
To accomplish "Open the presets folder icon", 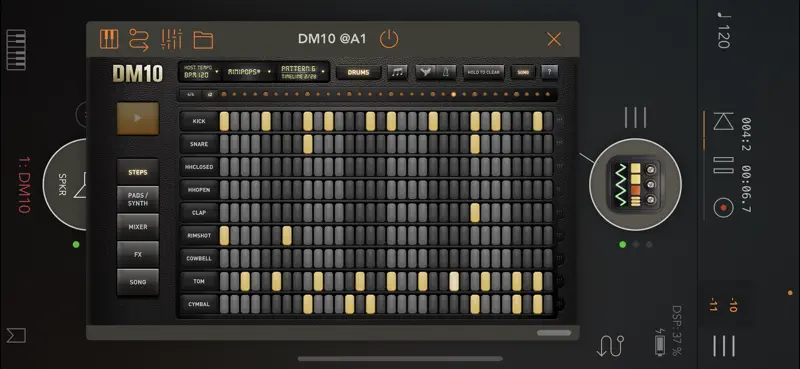I will pyautogui.click(x=203, y=40).
